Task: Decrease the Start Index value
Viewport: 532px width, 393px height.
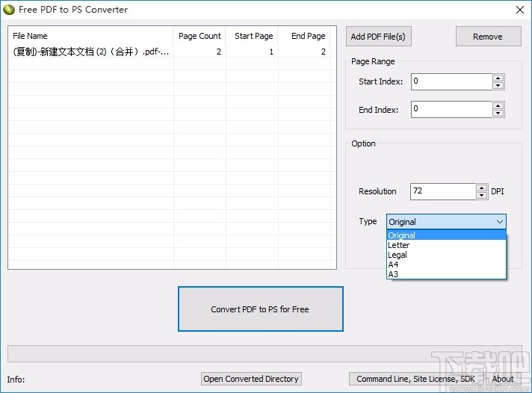Action: click(498, 85)
